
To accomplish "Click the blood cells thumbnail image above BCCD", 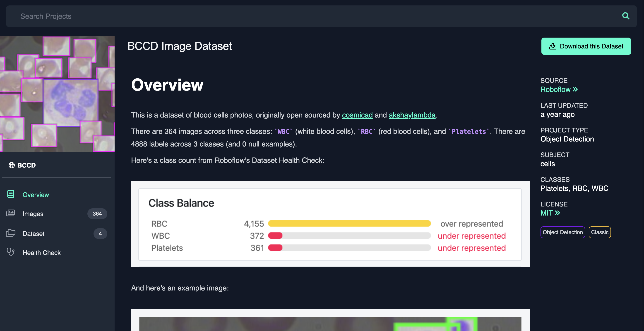I will 57,93.
